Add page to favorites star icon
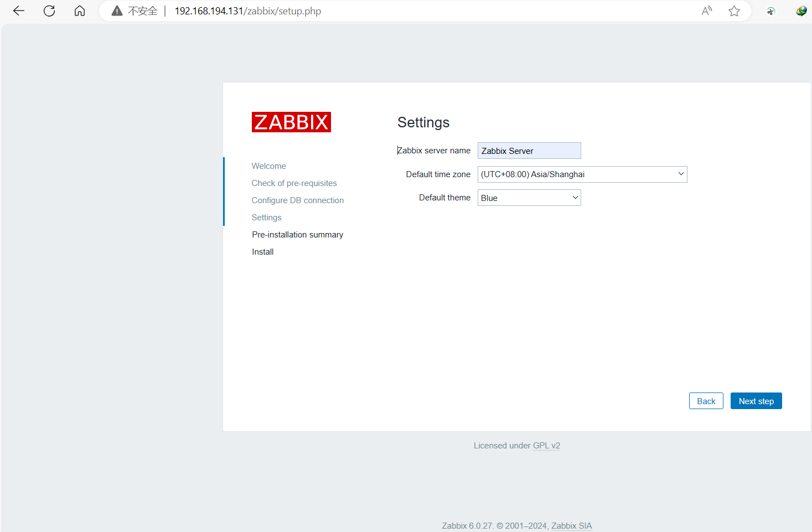 734,11
